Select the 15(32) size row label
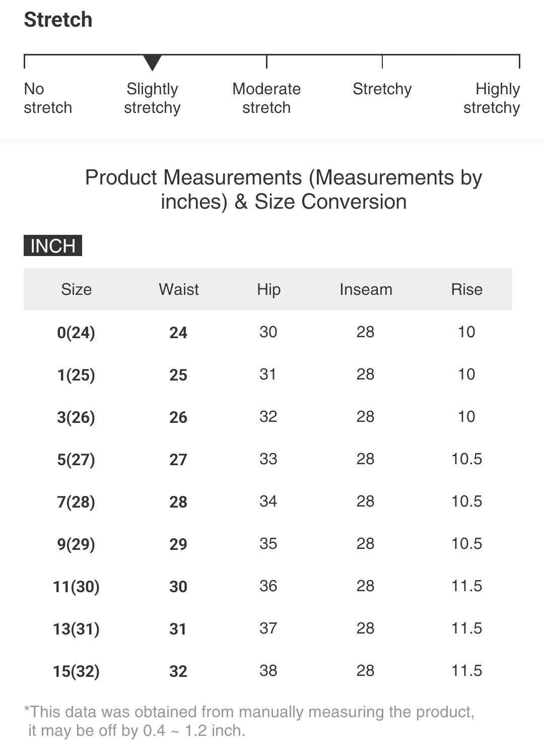Screen dimensions: 544x756 (x=76, y=671)
